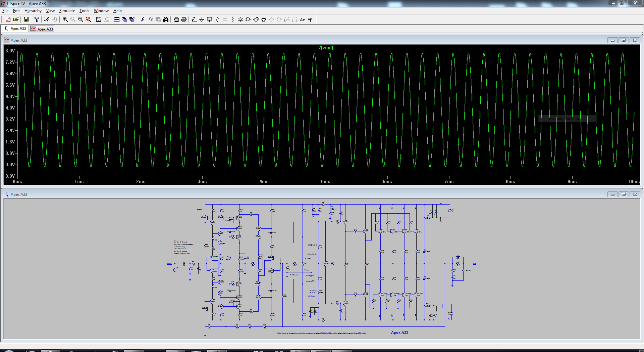Open the component picker gate icon

tap(248, 19)
